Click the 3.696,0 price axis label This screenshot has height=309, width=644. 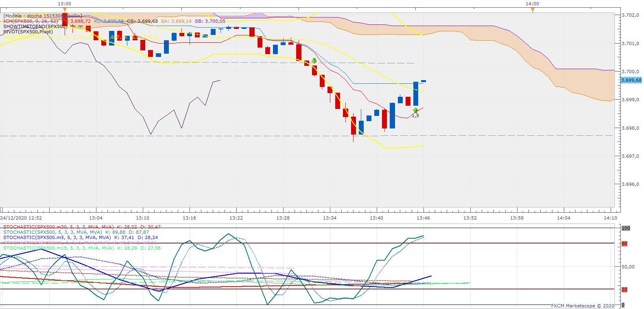tap(631, 184)
